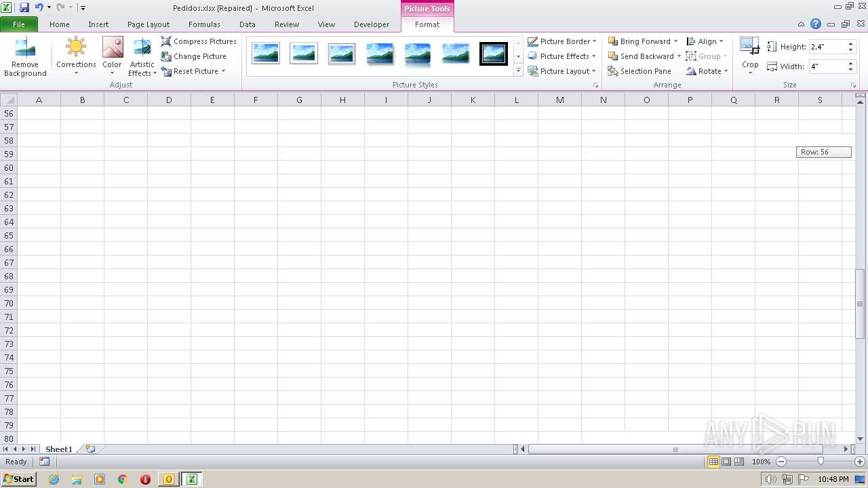Click Reset Picture button
The image size is (868, 488).
click(x=189, y=71)
